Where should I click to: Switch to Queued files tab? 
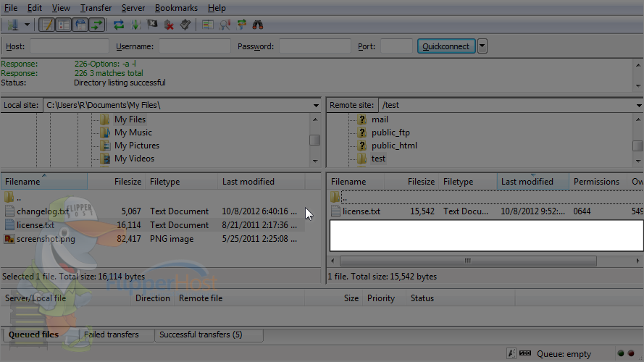pos(33,334)
